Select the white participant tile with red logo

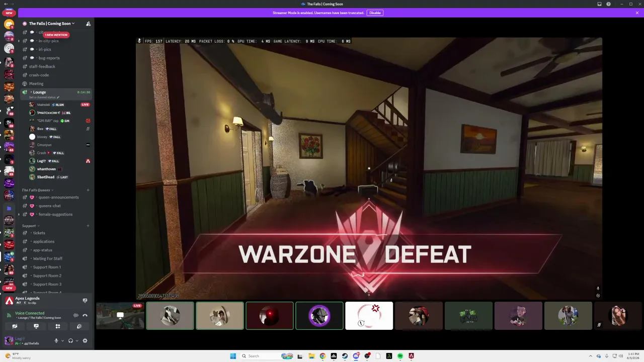click(369, 316)
